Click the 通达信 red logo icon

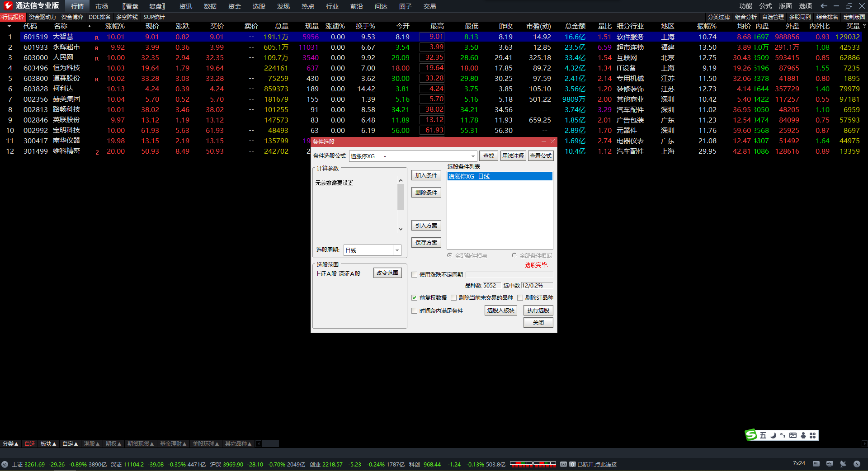(x=8, y=5)
